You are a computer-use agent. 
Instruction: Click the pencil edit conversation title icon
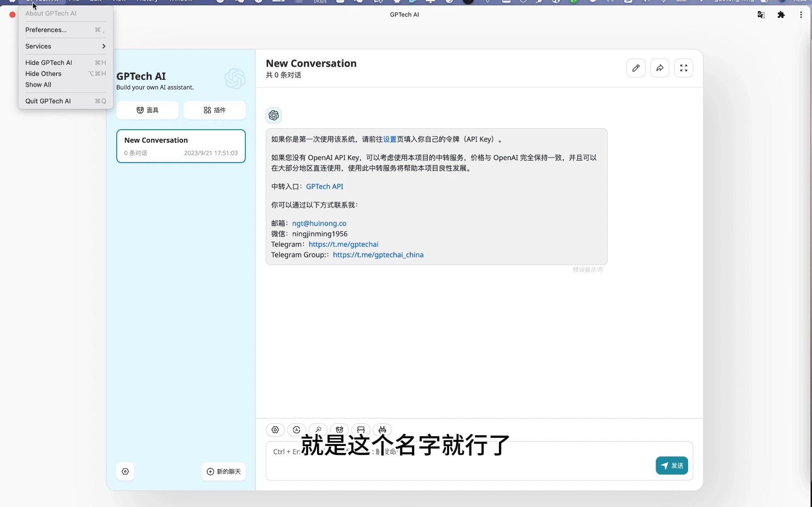coord(636,68)
